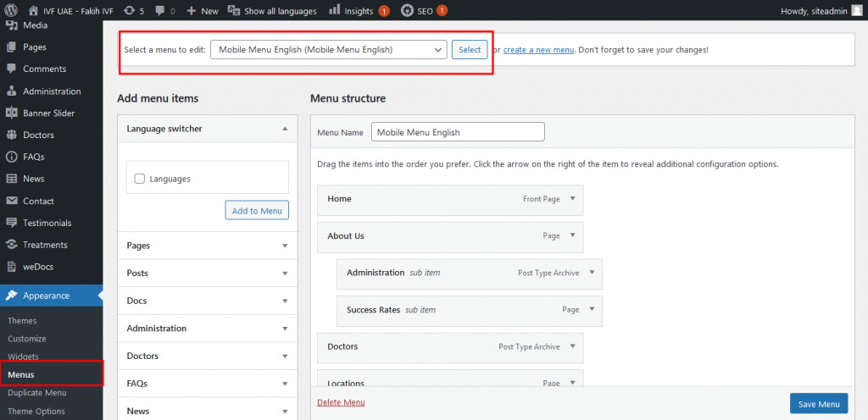Click the Save Menu button

(x=818, y=404)
